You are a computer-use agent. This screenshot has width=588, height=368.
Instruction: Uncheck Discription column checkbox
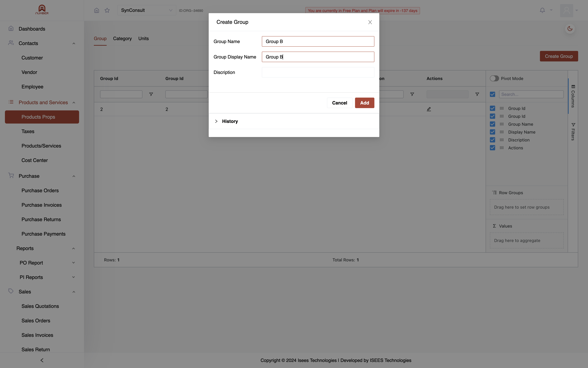(493, 140)
